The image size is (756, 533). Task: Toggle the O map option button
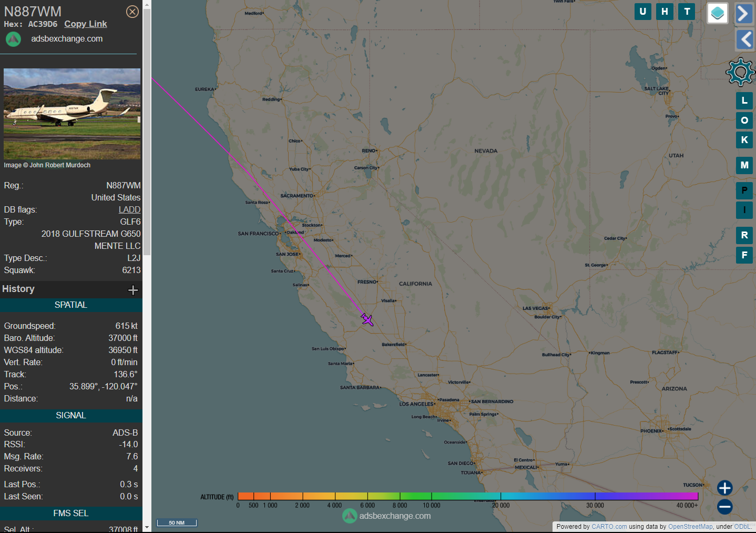point(744,120)
